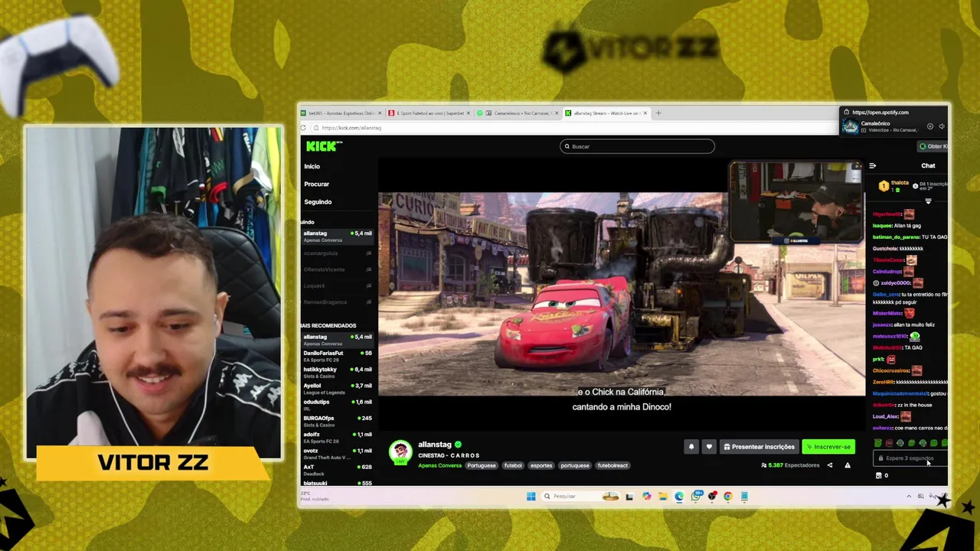The height and width of the screenshot is (551, 980).
Task: Click the streamer webcam overlay in video
Action: [796, 203]
